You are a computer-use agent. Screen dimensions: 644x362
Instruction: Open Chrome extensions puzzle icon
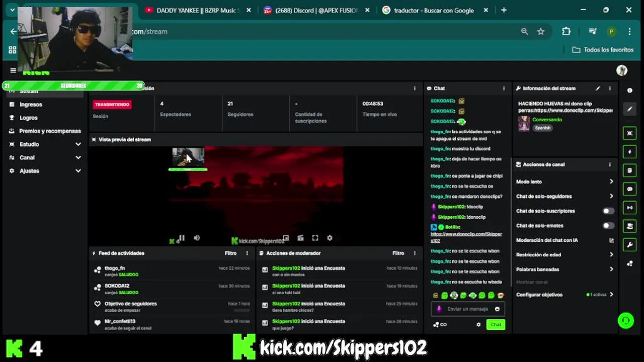point(566,32)
